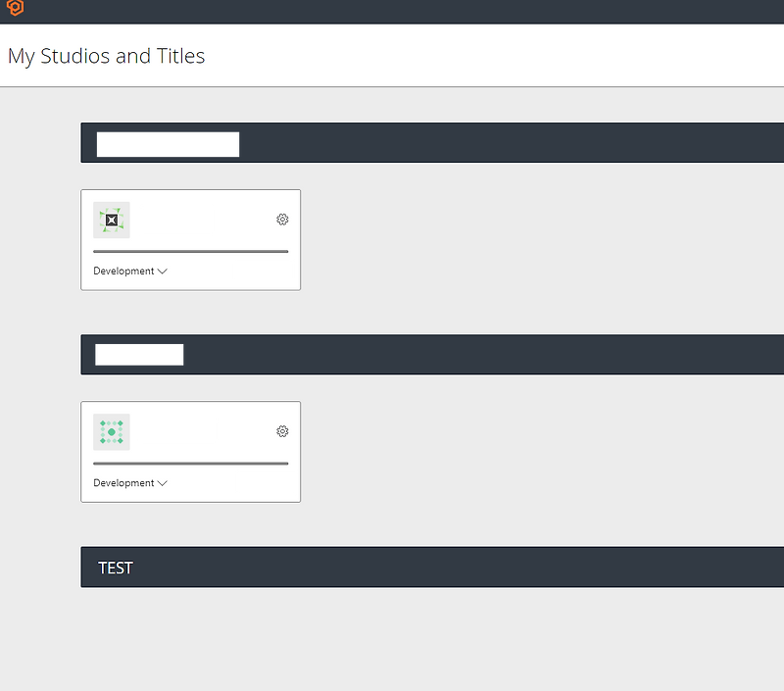
Task: Click the orange PlayFab logo
Action: pos(14,10)
